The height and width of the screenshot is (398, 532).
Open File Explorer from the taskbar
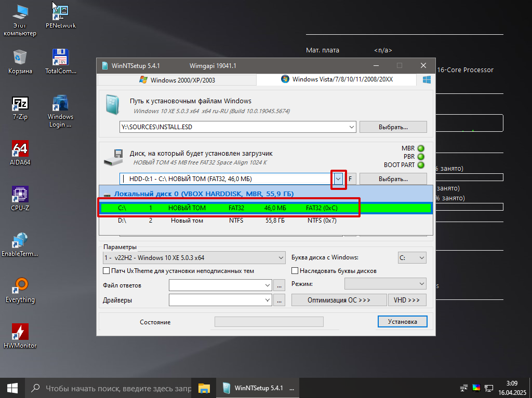(x=204, y=388)
